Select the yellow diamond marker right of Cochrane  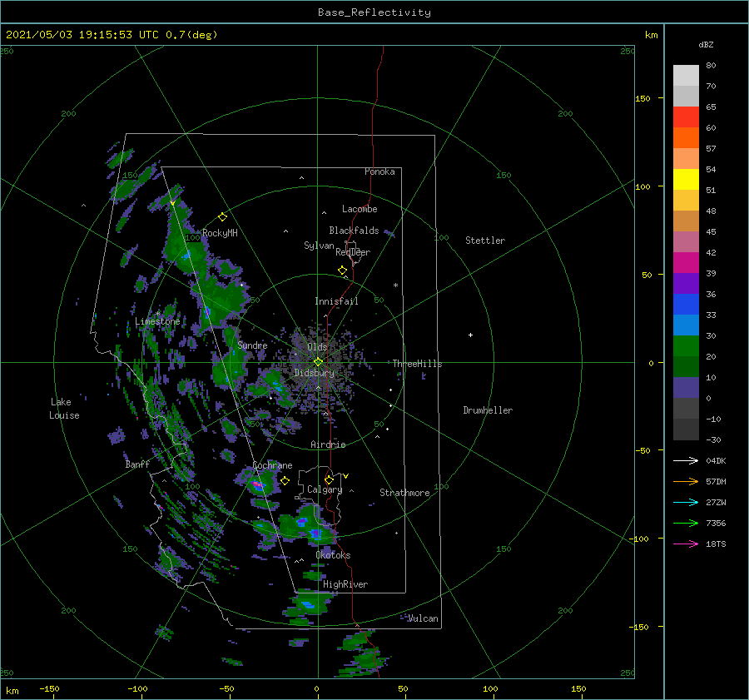[285, 481]
